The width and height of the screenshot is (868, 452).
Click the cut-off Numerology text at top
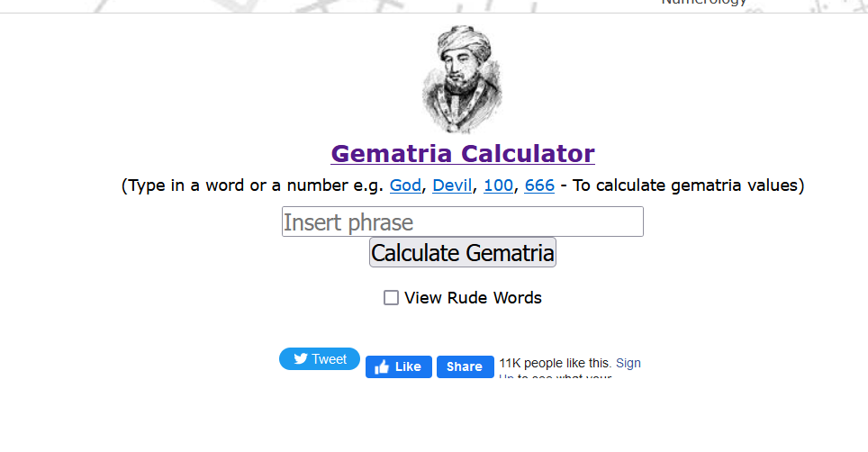click(x=704, y=4)
